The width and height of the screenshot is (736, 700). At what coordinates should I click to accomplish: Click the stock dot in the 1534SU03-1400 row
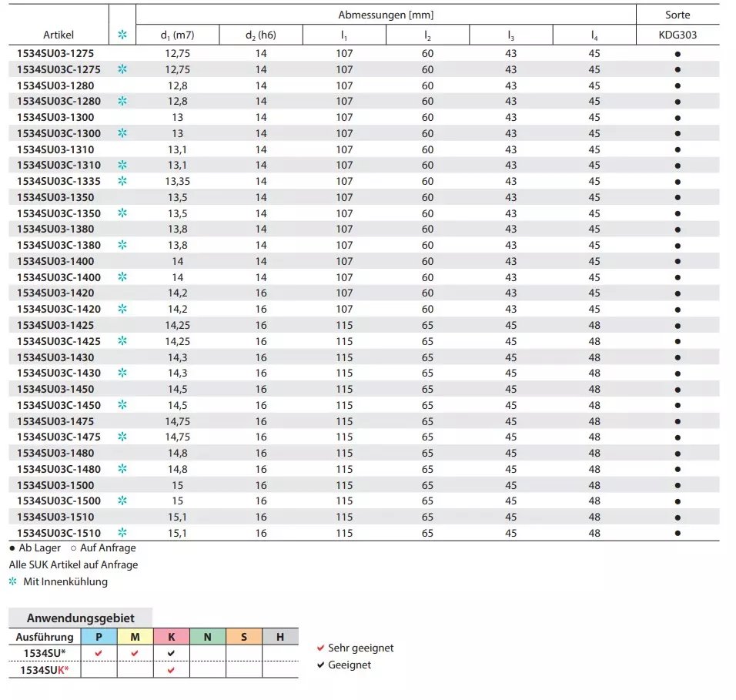click(677, 261)
